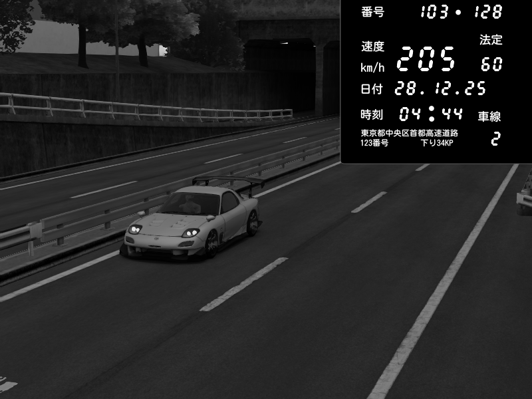
Task: Click the 番号 label at panel top
Action: 372,12
